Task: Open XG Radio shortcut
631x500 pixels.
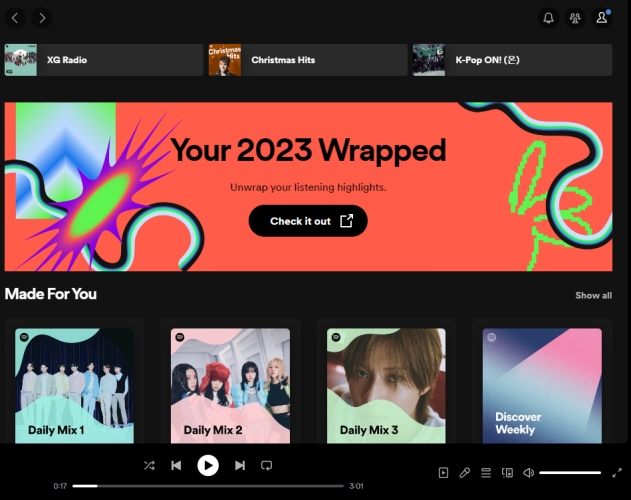Action: pos(104,60)
